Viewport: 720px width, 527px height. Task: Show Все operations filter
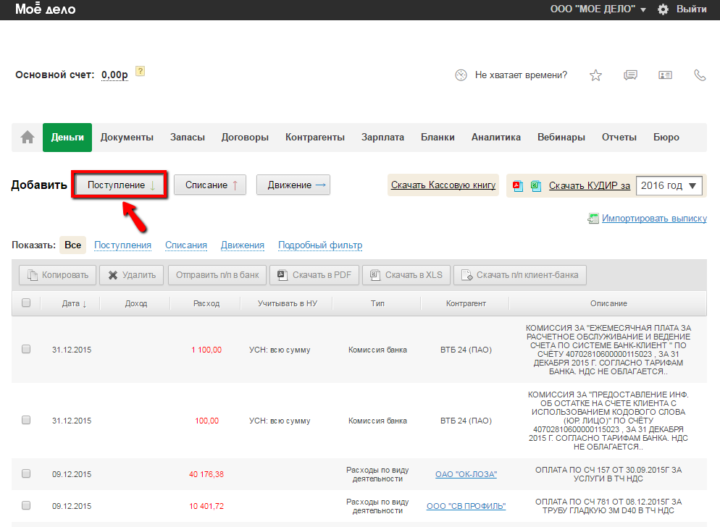pos(73,245)
